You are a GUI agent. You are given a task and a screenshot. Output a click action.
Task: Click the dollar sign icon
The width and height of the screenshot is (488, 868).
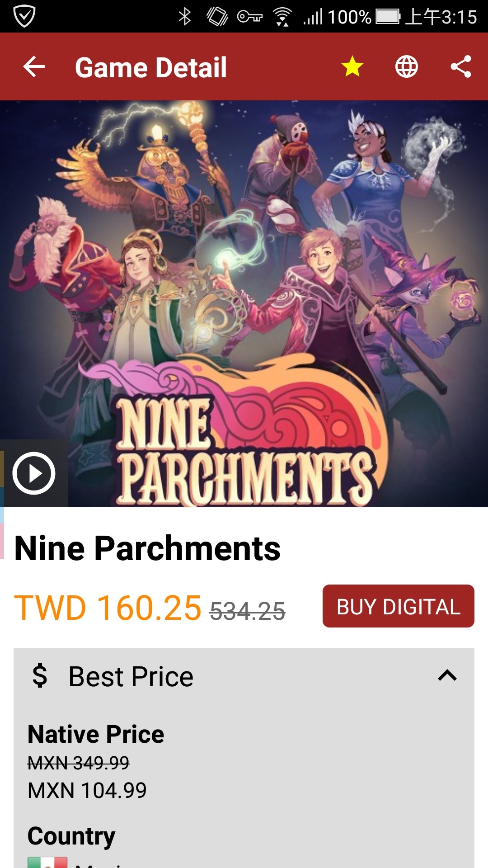pyautogui.click(x=40, y=676)
